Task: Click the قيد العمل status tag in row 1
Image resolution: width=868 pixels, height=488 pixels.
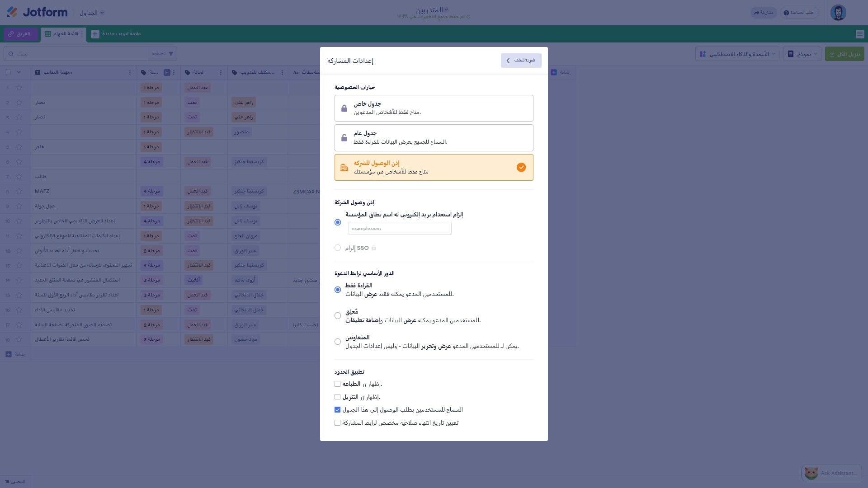Action: 198,88
